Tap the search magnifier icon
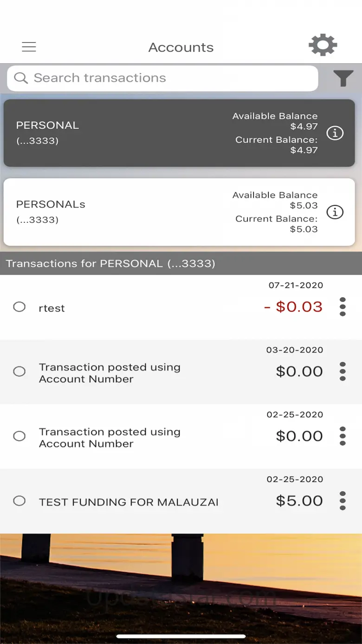 21,78
